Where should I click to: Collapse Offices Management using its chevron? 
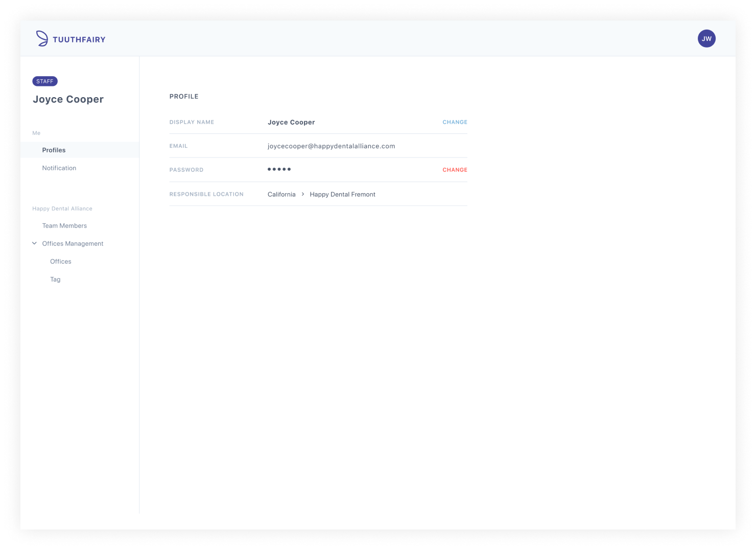coord(35,243)
